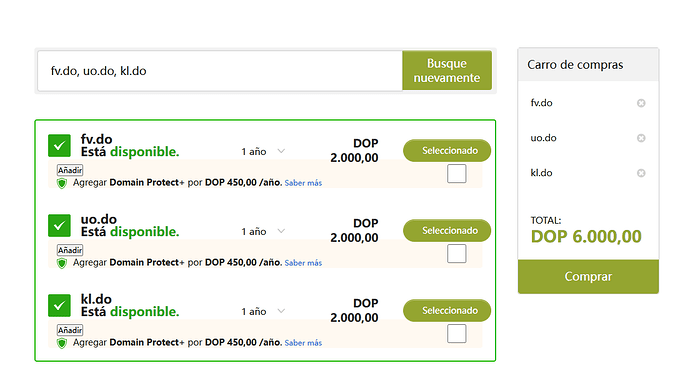Click green checkmark icon beside uo.do
Image resolution: width=690 pixels, height=368 pixels.
tap(59, 226)
